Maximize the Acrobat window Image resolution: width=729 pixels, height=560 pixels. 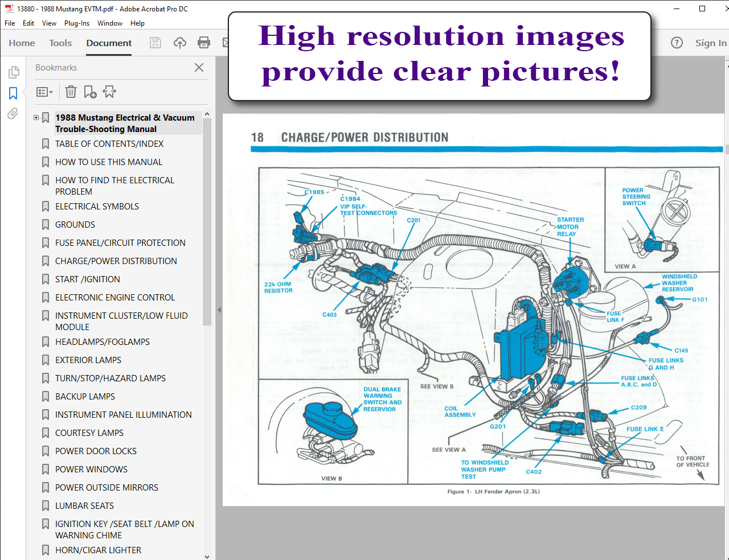tap(702, 9)
